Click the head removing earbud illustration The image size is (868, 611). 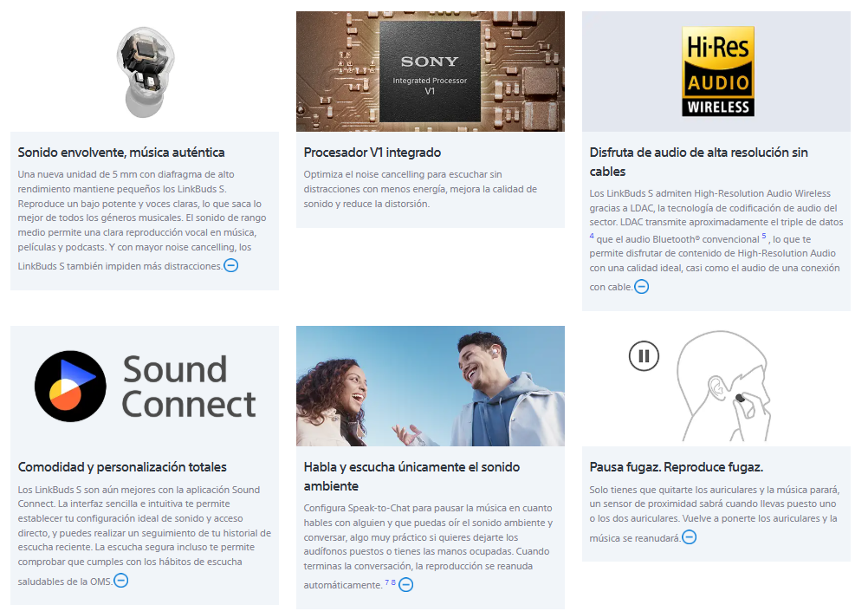tap(723, 386)
